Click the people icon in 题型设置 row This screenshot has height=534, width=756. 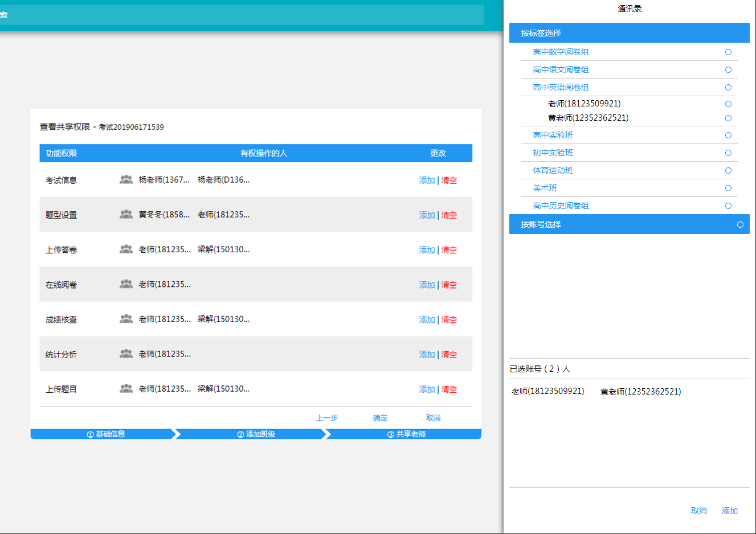pyautogui.click(x=126, y=215)
